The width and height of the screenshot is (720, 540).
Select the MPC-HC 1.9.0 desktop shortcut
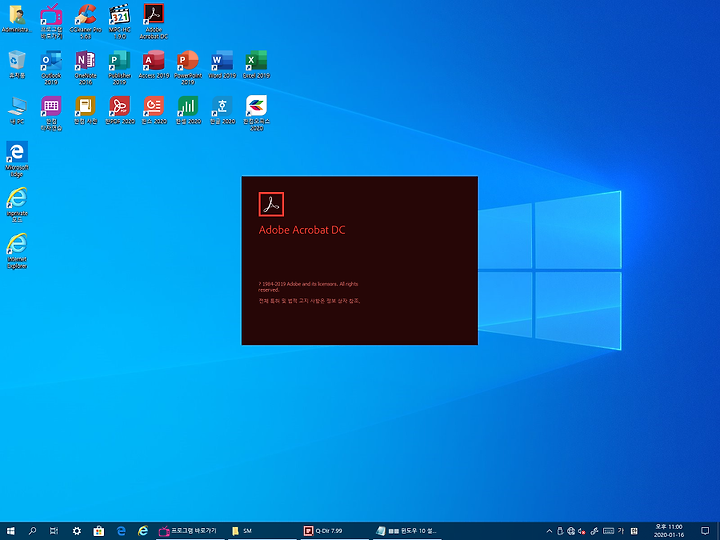click(119, 21)
